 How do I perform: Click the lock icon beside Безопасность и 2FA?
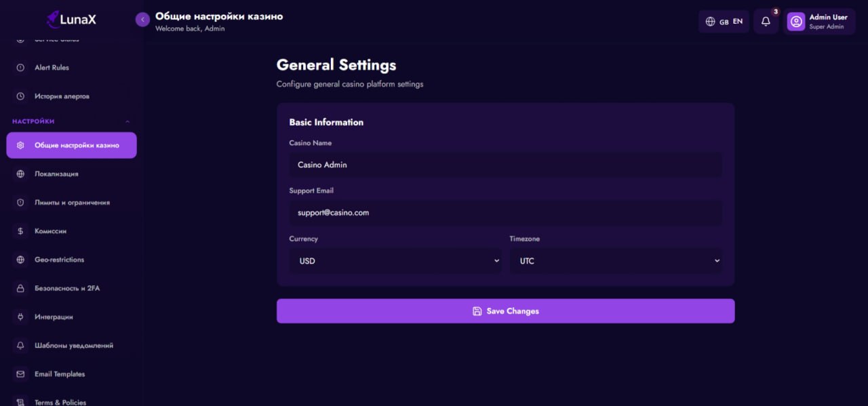[x=20, y=288]
